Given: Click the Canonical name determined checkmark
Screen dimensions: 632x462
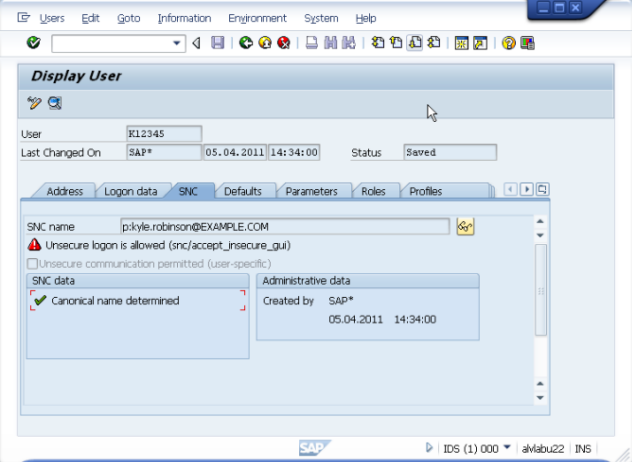Looking at the screenshot, I should pyautogui.click(x=40, y=300).
